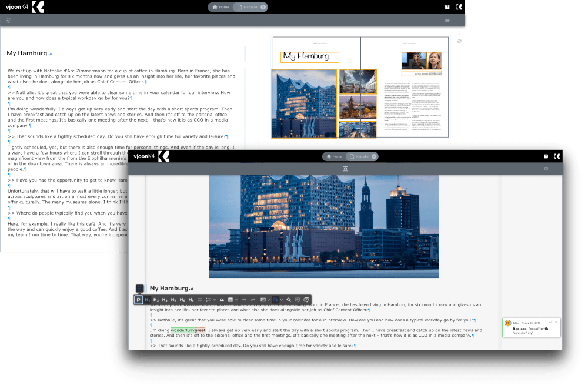This screenshot has height=392, width=588.
Task: Click the Redo icon in the formatting toolbar
Action: 252,300
